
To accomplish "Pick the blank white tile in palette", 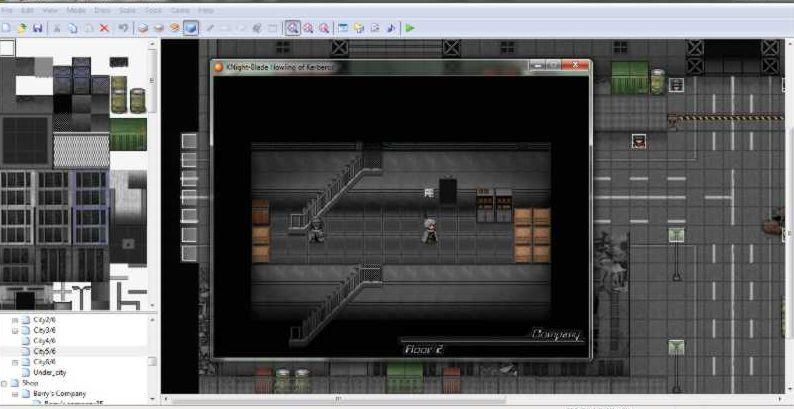I will point(8,48).
